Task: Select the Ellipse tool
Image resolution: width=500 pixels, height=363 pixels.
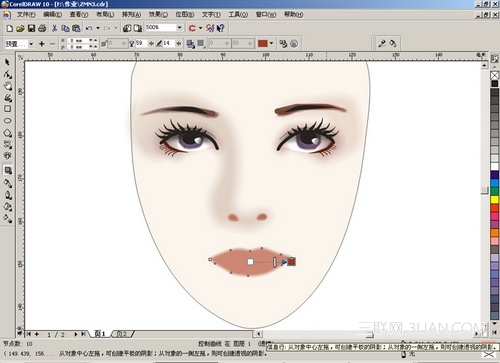Action: [8, 121]
